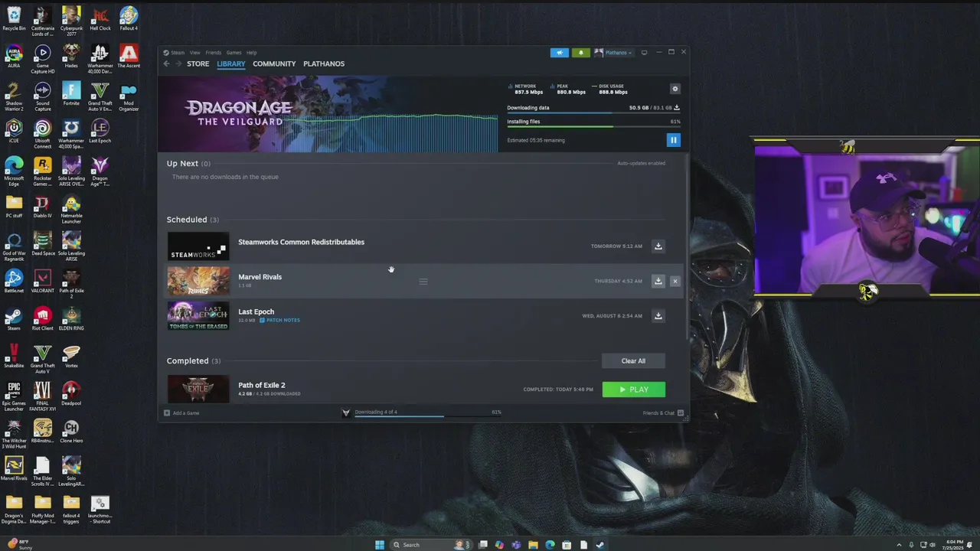Show hidden system tray icons chevron
Viewport: 980px width, 551px height.
(899, 545)
